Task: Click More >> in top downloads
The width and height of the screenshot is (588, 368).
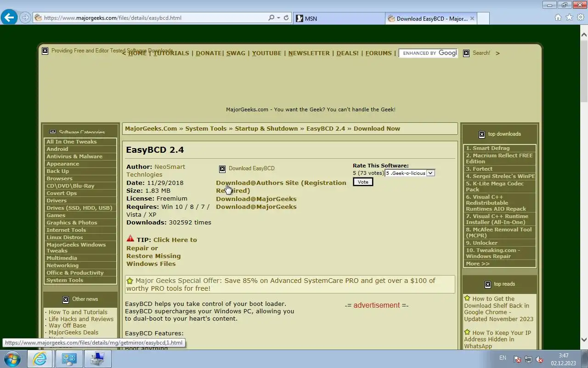Action: [478, 264]
